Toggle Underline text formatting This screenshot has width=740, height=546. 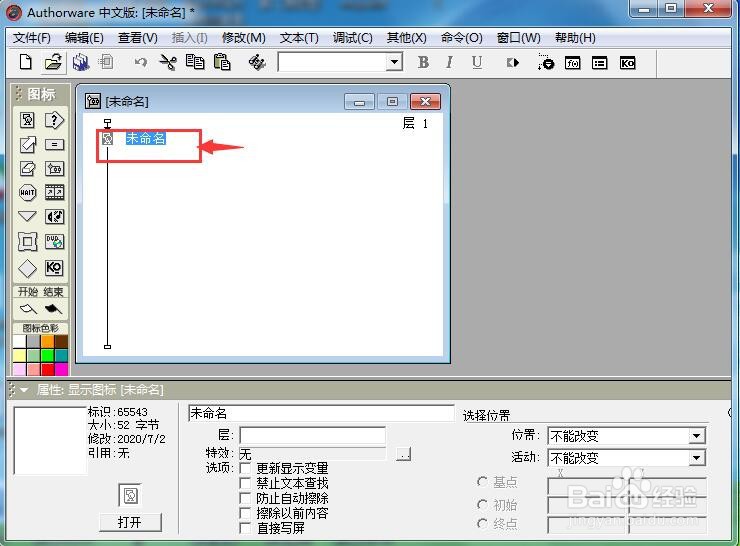[x=477, y=62]
